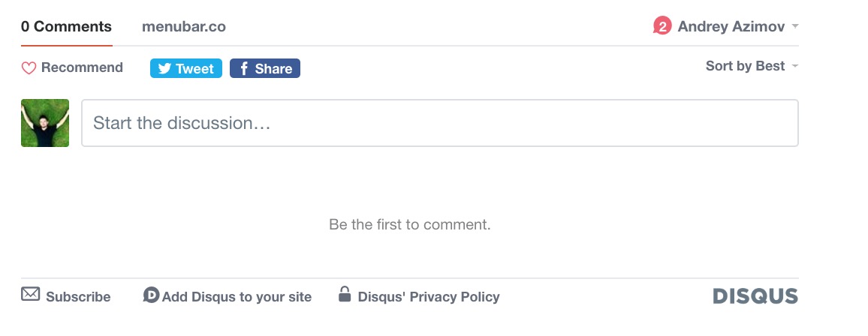Screen dimensions: 868x336
Task: Open the Andrey Azimov user menu
Action: pos(731,27)
